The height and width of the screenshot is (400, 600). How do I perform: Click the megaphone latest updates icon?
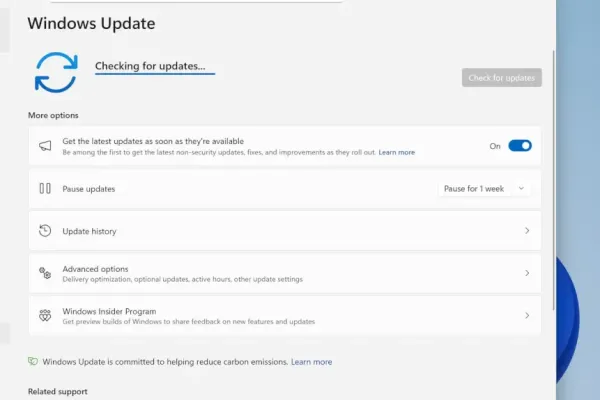click(45, 146)
